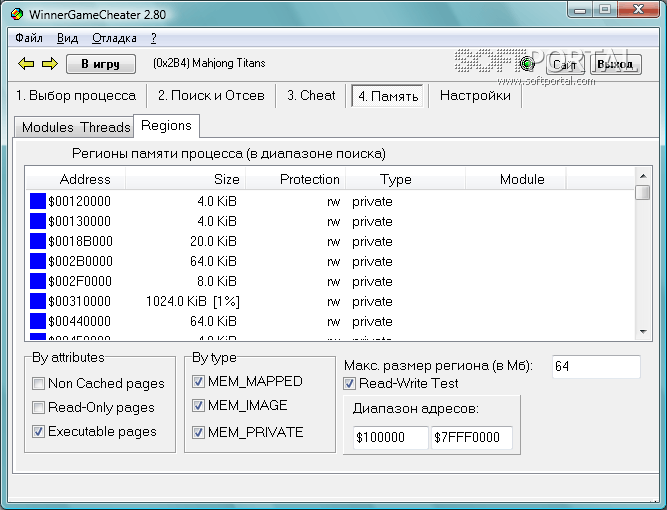The image size is (667, 510).
Task: Click the regions list scroll-up arrow
Action: [643, 176]
